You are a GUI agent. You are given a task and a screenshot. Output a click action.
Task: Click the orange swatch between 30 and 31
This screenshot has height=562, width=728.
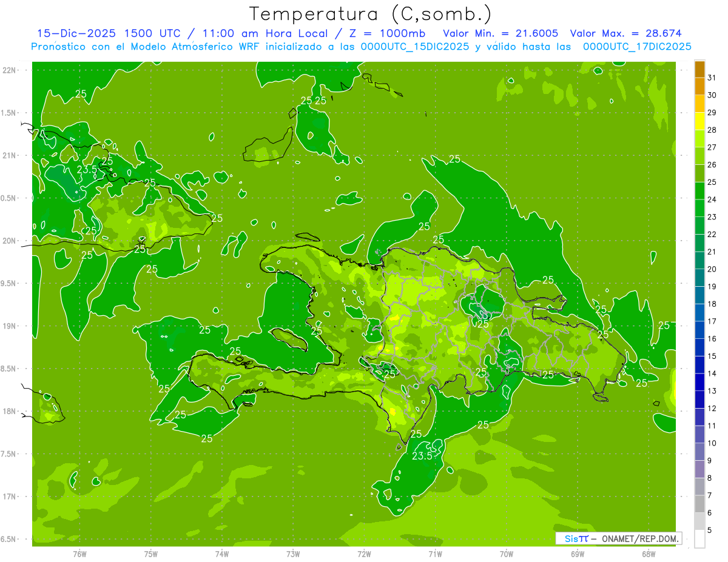pyautogui.click(x=699, y=86)
